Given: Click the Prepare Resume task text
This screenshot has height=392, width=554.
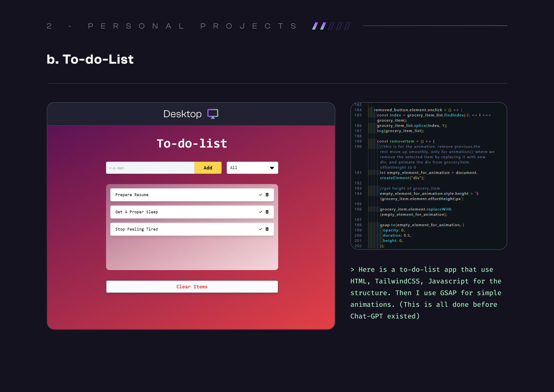Looking at the screenshot, I should click(132, 195).
